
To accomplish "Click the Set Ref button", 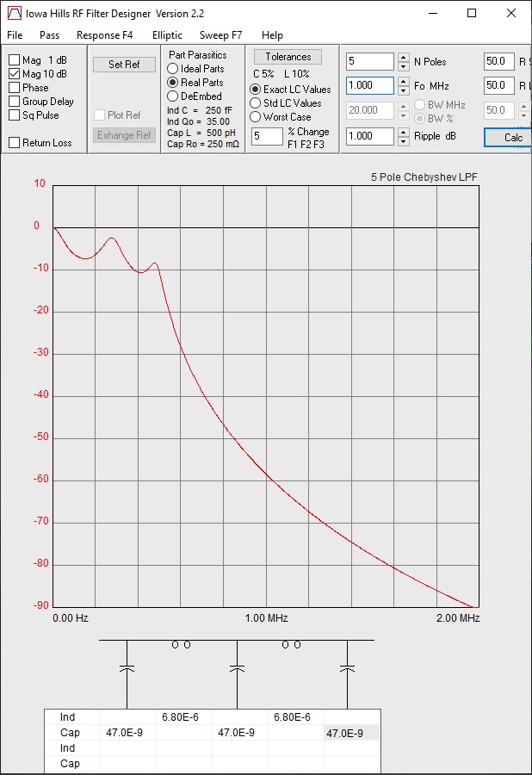I will coord(124,65).
